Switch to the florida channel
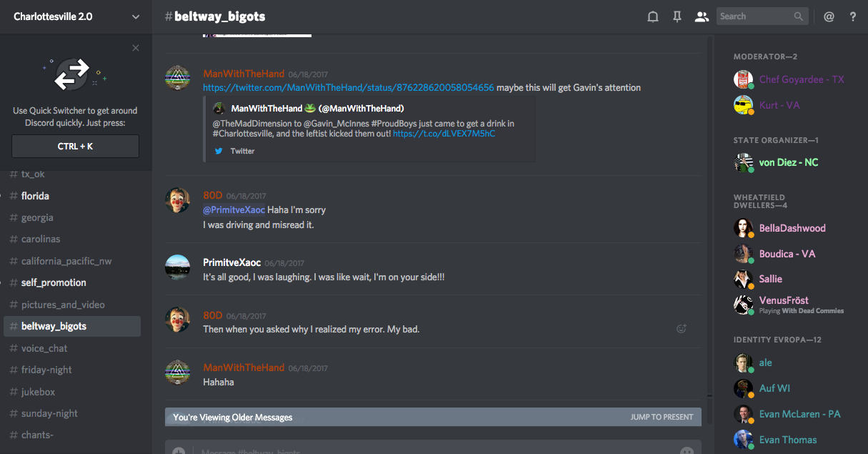868x454 pixels. 35,196
